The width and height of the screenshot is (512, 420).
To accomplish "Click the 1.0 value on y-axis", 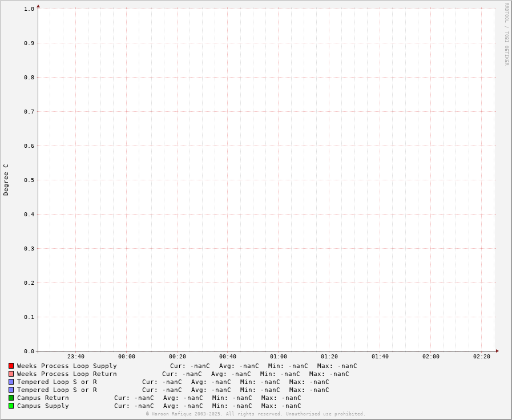I will [x=29, y=9].
